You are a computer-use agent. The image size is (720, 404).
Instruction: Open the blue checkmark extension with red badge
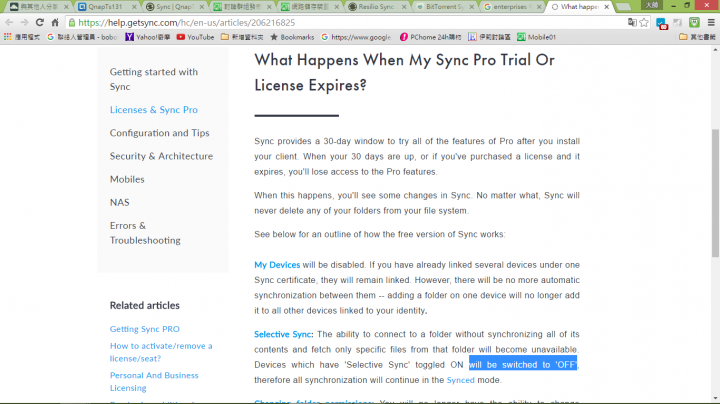[662, 23]
